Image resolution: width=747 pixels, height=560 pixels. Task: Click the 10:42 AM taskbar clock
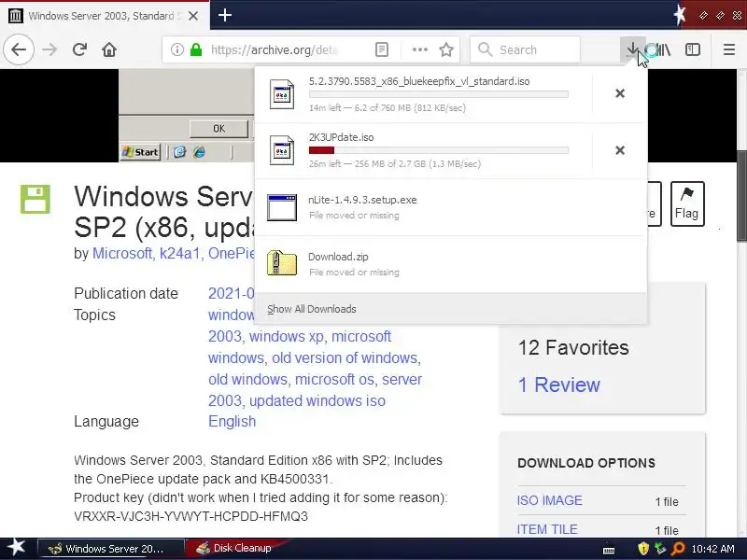[x=712, y=549]
